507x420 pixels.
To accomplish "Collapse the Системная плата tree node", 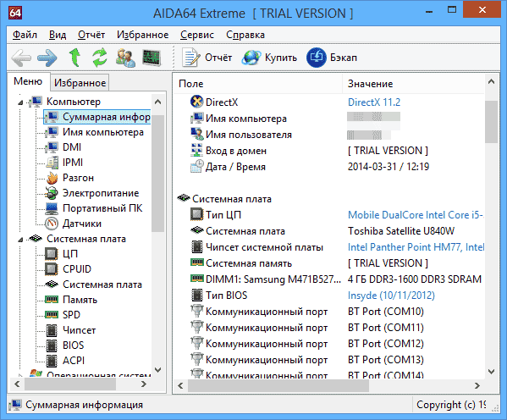I will [20, 240].
